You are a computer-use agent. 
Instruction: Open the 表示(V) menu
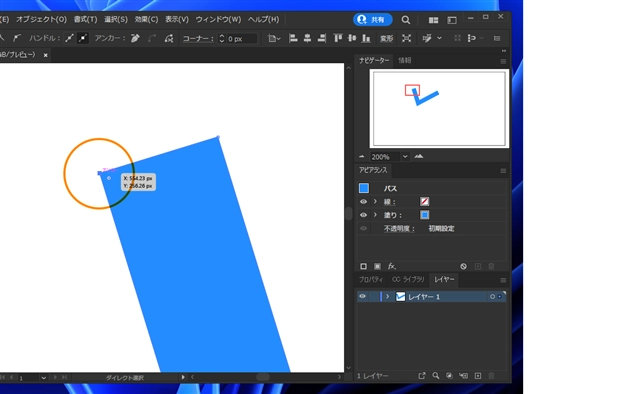177,19
